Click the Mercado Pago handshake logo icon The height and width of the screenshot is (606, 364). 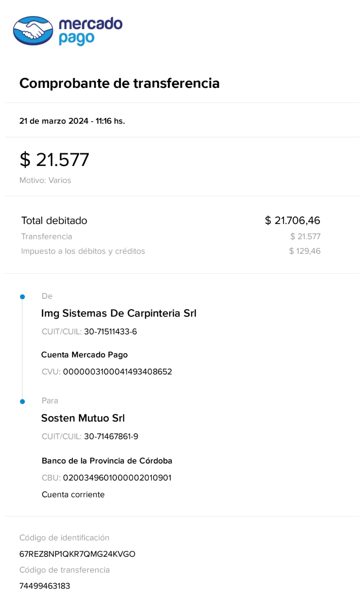(x=33, y=31)
